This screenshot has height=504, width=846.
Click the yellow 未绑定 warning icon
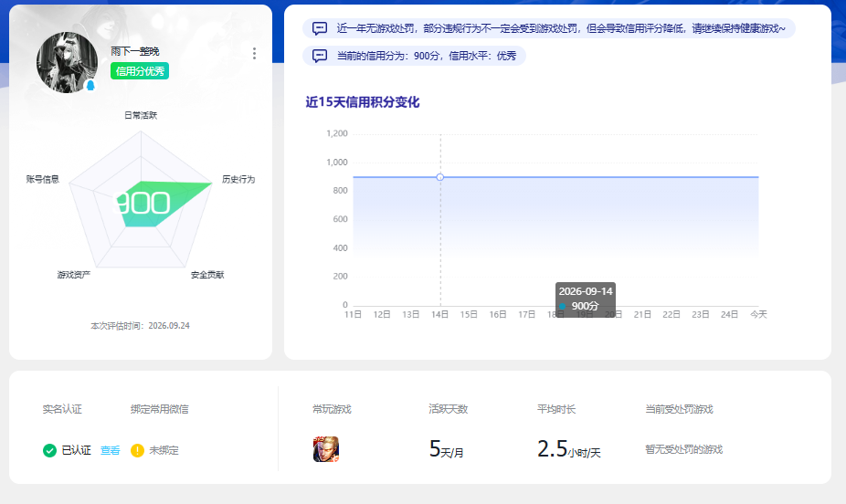[138, 450]
